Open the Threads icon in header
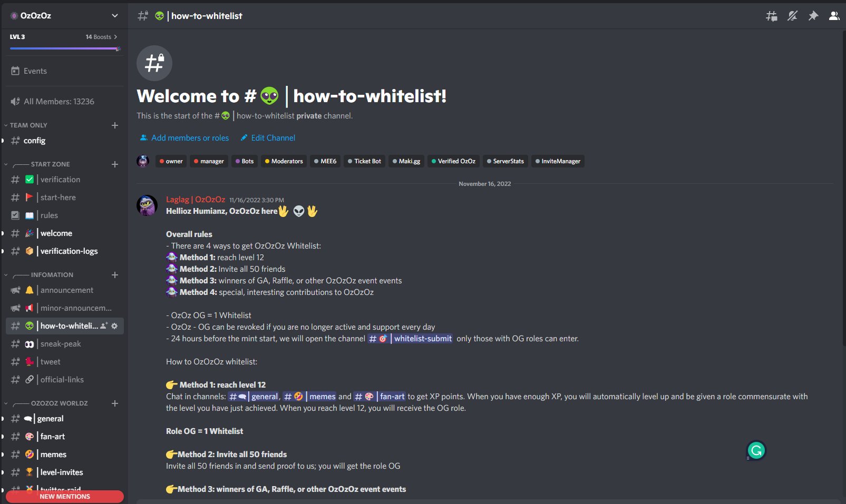The width and height of the screenshot is (846, 504). click(771, 16)
